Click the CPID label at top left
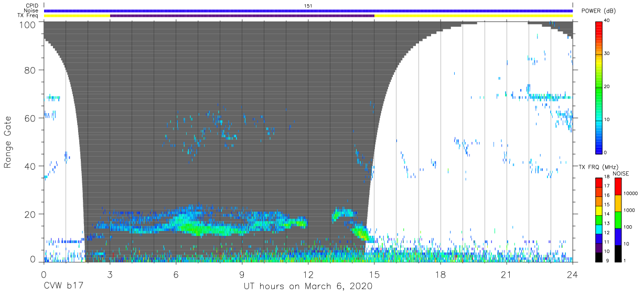The width and height of the screenshot is (644, 297). tap(33, 6)
